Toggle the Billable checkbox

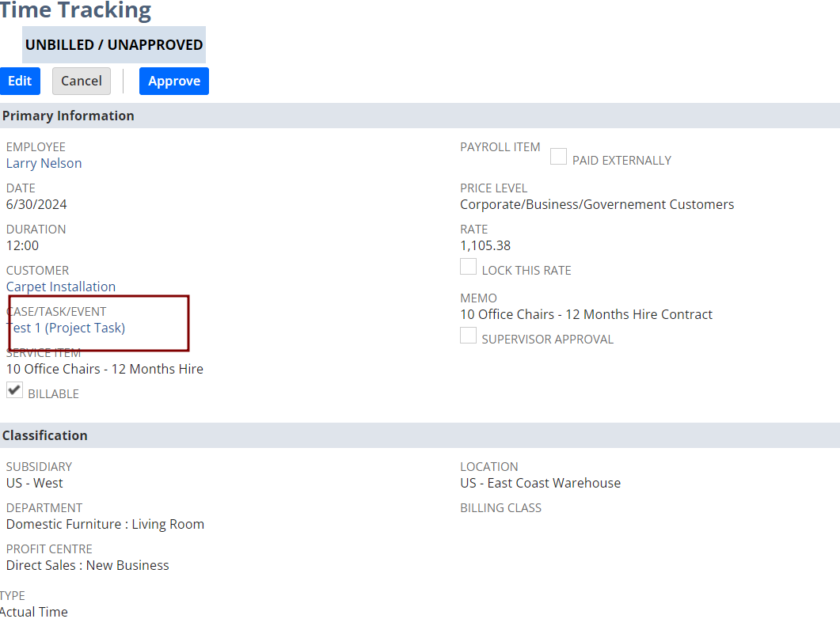coord(15,390)
